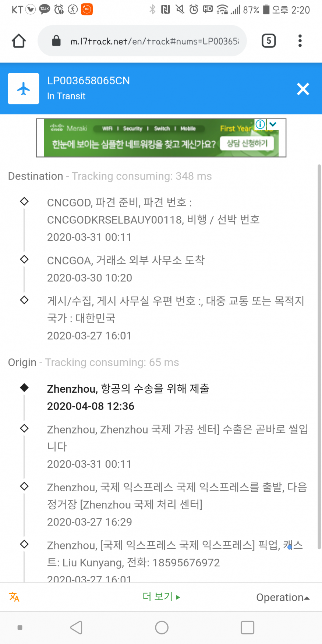Tap the translate icon at bottom left
This screenshot has width=322, height=644.
click(14, 597)
